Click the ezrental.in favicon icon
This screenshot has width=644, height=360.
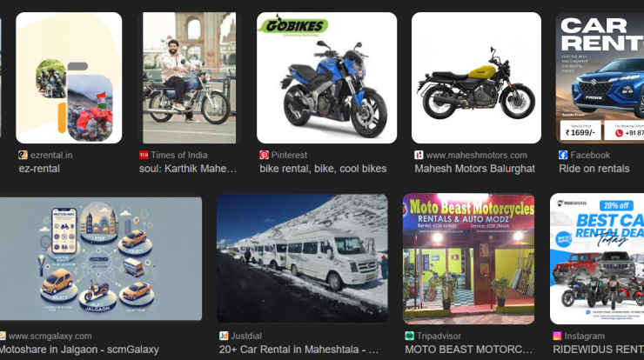click(23, 155)
